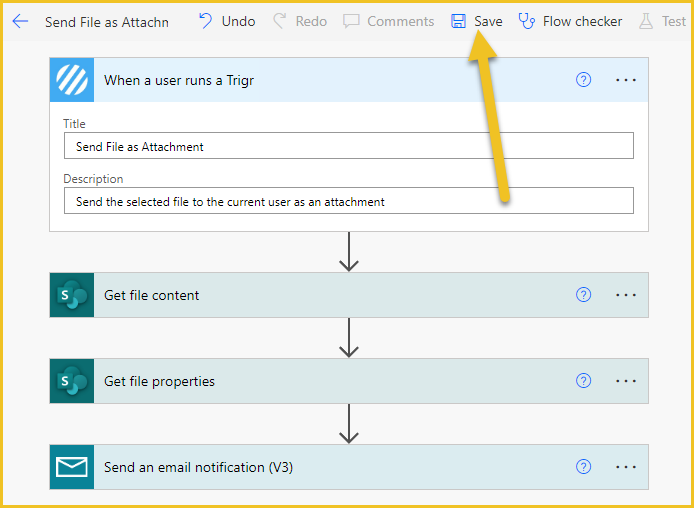The height and width of the screenshot is (508, 694).
Task: Open Flow checker stethoscope icon
Action: pos(527,21)
